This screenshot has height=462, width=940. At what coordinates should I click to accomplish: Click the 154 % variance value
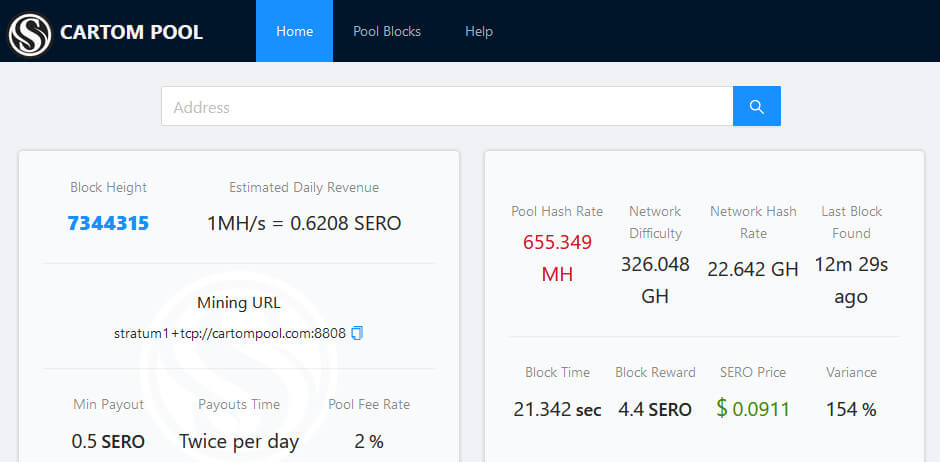click(851, 409)
